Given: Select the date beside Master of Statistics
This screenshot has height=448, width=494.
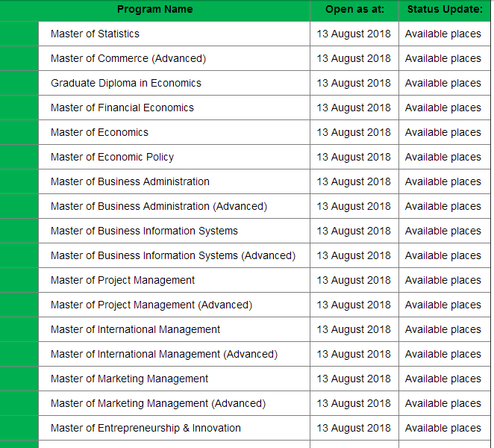Looking at the screenshot, I should pos(354,34).
